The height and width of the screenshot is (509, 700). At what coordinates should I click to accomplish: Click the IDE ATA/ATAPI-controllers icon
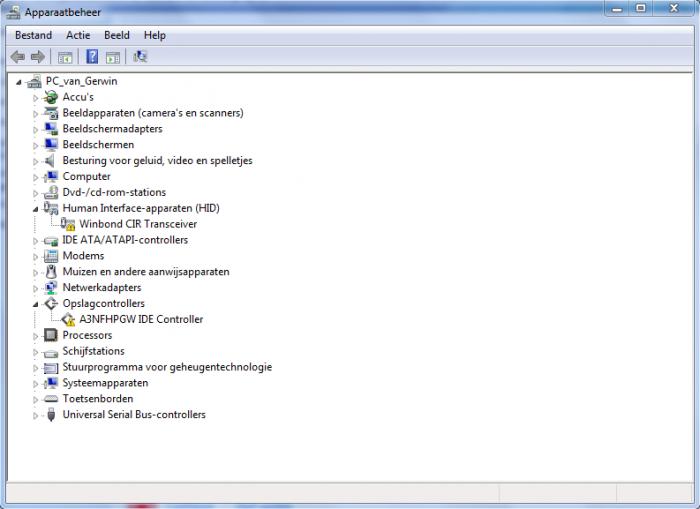coord(51,241)
